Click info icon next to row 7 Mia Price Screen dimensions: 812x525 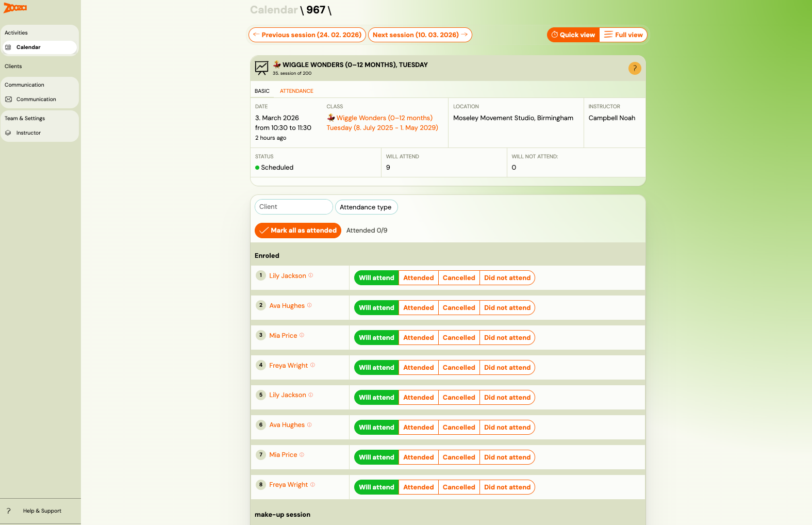(302, 455)
